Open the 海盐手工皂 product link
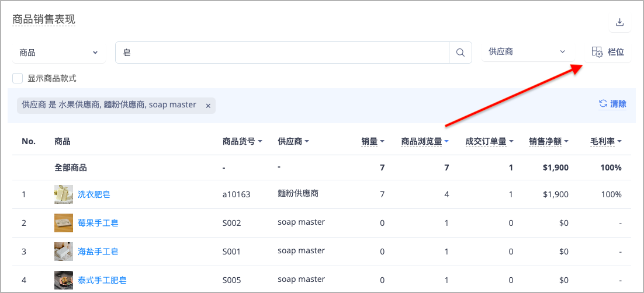Viewport: 644px width, 293px height. pyautogui.click(x=98, y=252)
